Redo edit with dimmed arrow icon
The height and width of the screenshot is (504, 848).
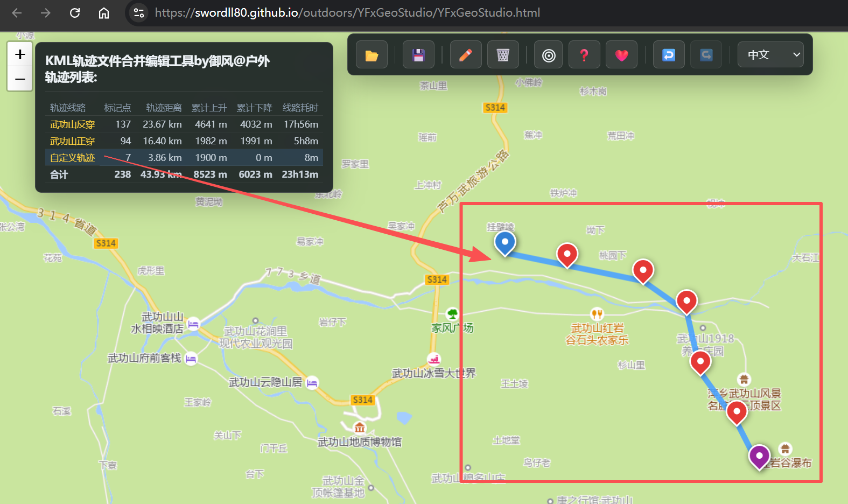coord(706,55)
